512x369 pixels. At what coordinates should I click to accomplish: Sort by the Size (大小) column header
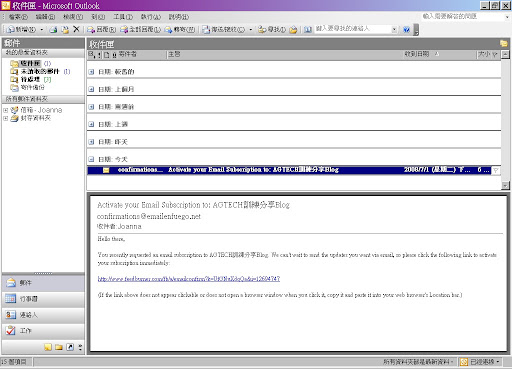(488, 55)
